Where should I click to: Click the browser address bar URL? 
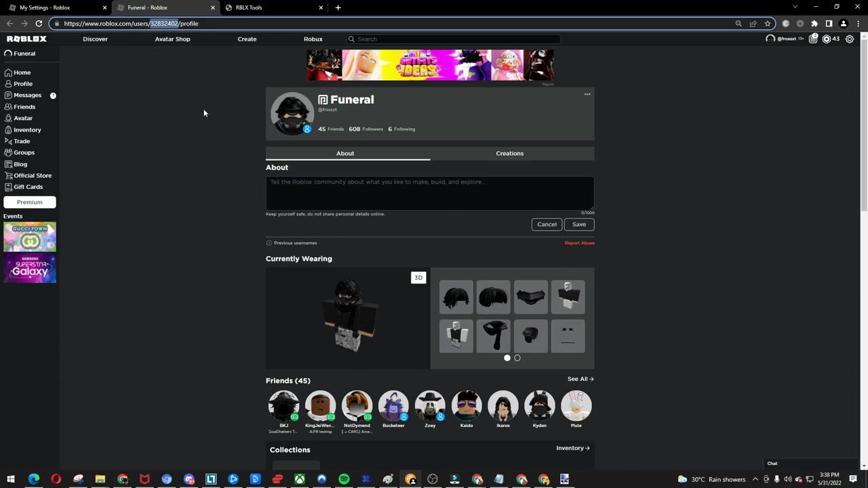click(131, 24)
